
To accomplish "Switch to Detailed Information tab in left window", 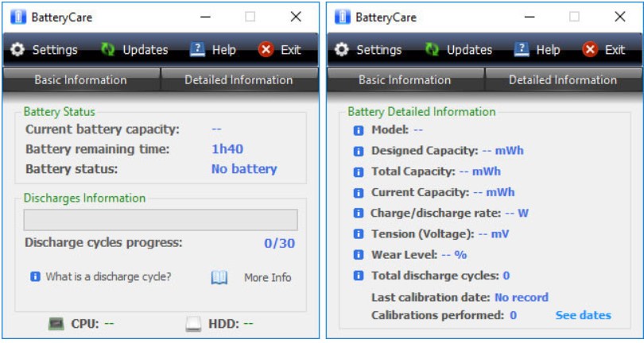I will (239, 80).
